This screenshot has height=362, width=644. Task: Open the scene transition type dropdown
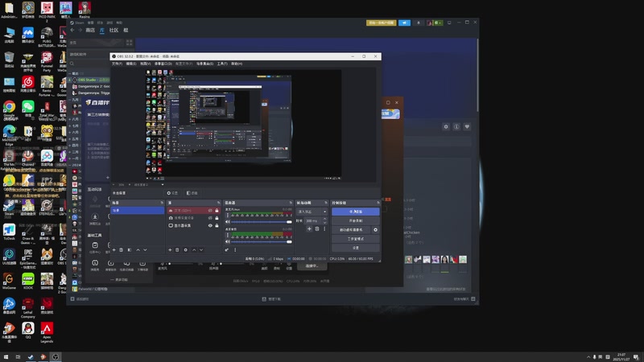click(312, 212)
